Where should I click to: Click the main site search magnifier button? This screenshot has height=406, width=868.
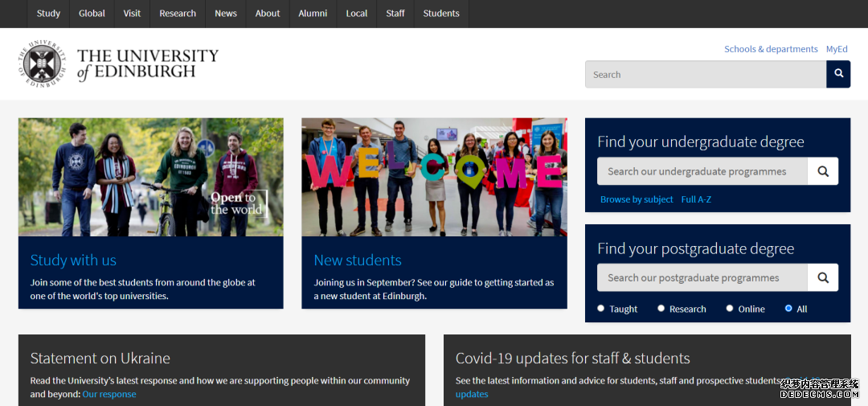(x=838, y=74)
